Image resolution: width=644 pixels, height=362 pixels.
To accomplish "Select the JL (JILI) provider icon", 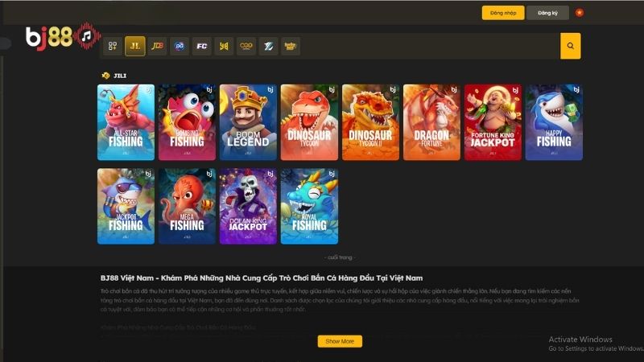I will pos(134,46).
